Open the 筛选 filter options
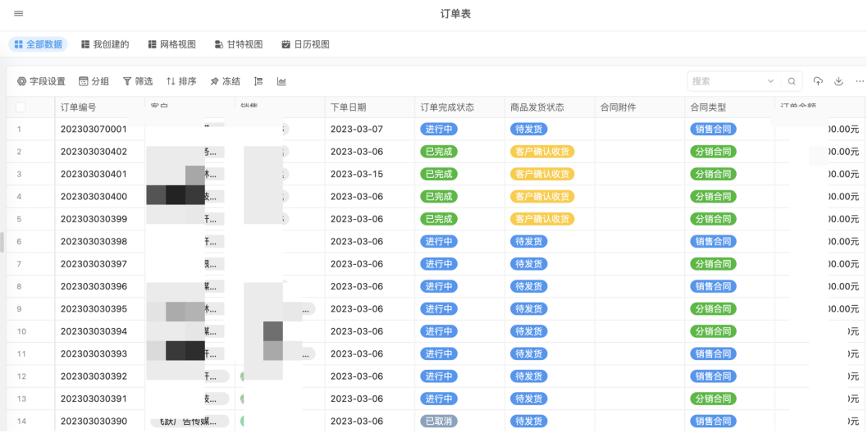Viewport: 868px width, 433px height. (x=138, y=81)
